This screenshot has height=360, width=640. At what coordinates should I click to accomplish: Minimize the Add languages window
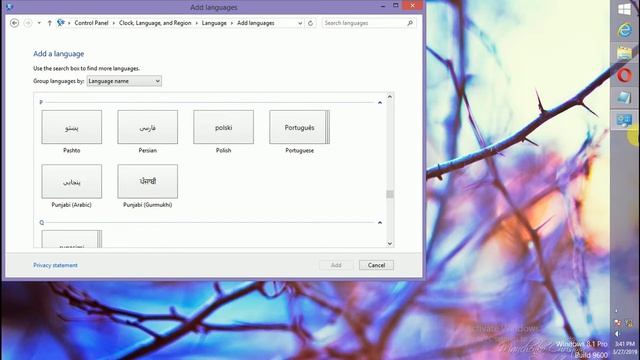383,6
